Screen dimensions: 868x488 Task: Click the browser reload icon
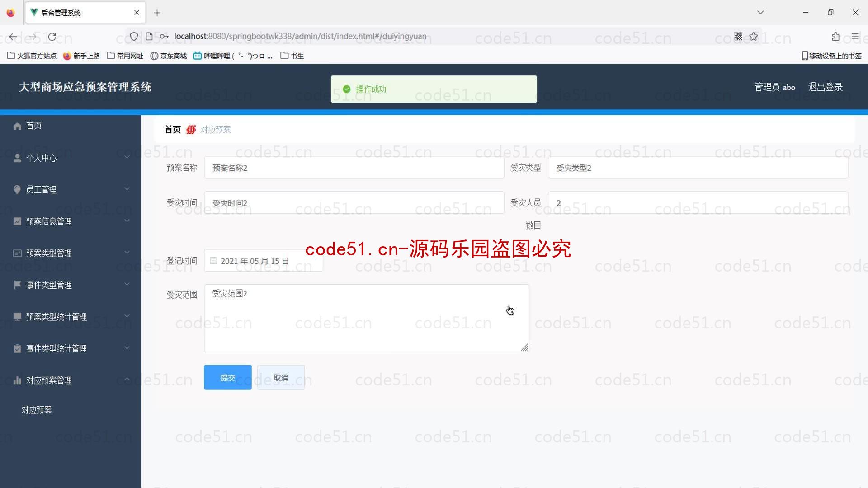tap(52, 37)
